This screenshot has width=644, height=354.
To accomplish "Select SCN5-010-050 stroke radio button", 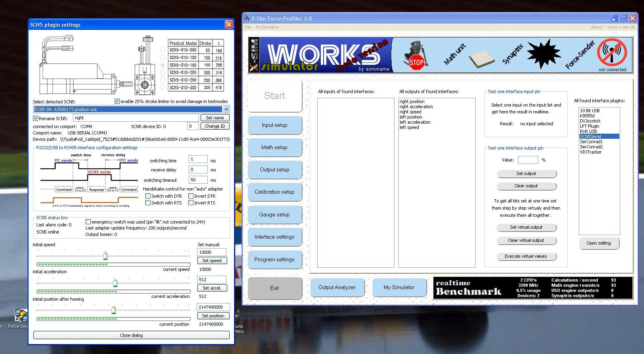I will 162,50.
